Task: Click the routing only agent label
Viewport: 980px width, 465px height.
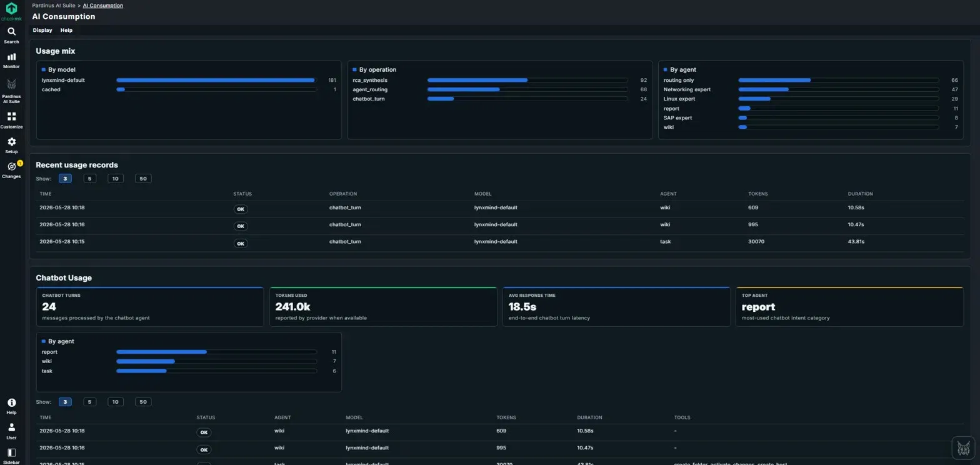Action: (679, 80)
